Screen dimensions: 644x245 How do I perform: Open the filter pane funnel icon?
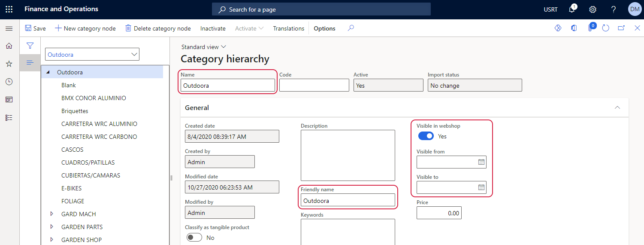tap(30, 46)
